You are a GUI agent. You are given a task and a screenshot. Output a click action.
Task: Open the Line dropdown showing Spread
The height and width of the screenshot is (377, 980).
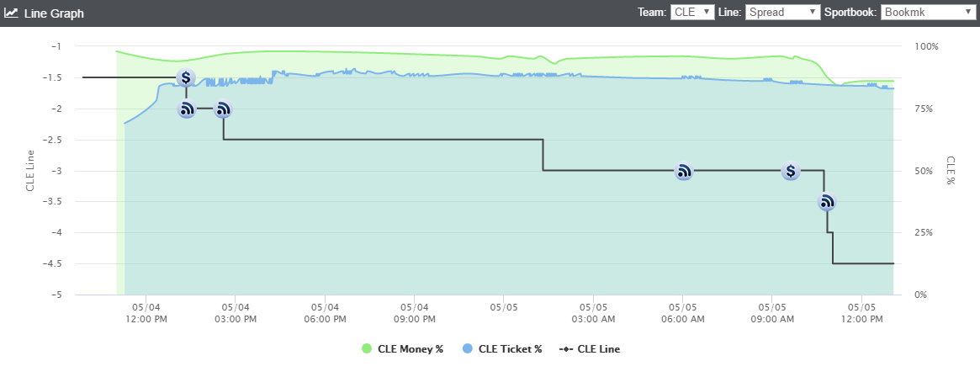pyautogui.click(x=783, y=12)
